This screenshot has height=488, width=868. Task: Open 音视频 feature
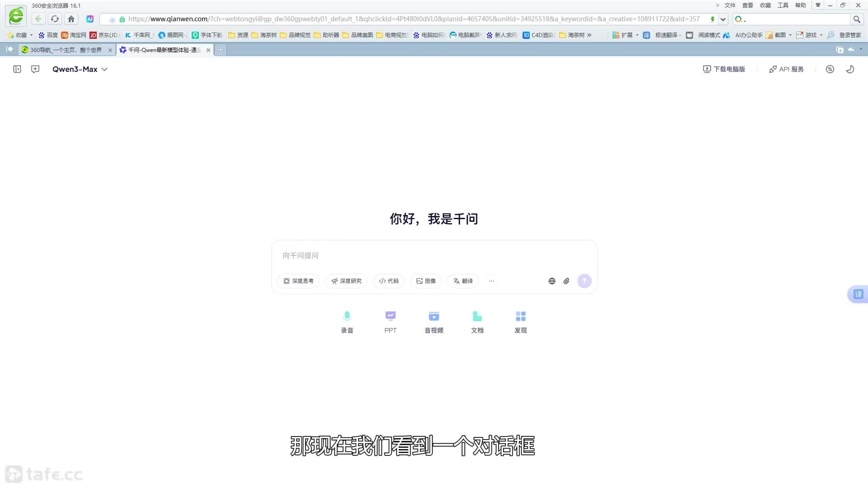pyautogui.click(x=434, y=322)
